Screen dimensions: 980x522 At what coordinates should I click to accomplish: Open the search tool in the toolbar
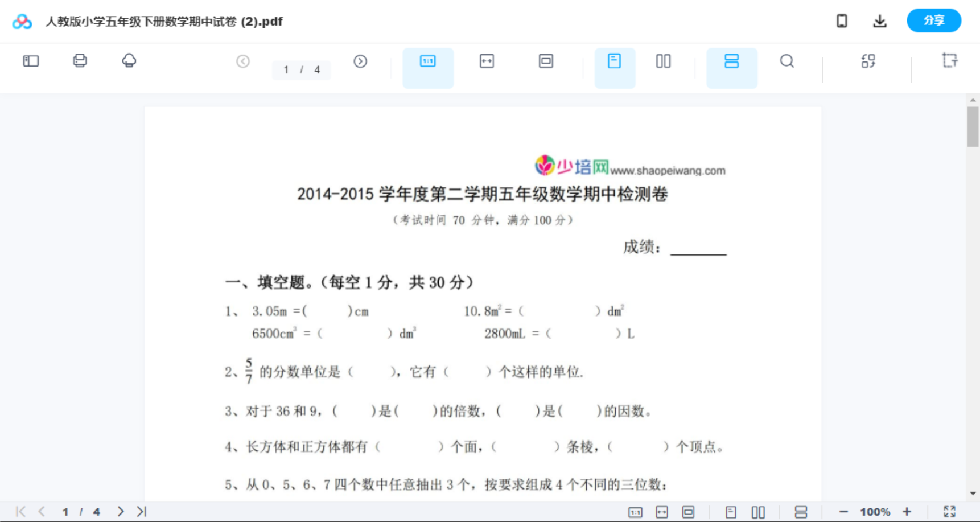pos(787,60)
